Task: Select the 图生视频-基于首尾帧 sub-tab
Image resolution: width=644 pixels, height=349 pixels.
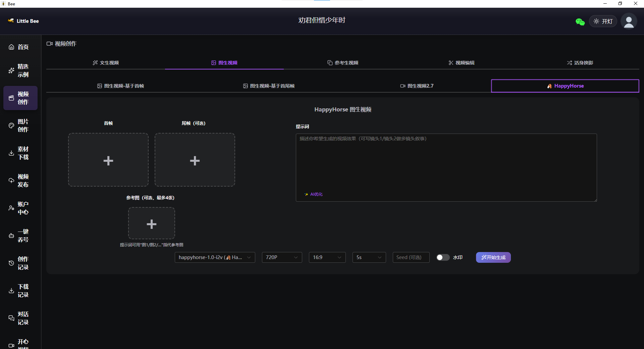Action: point(269,86)
